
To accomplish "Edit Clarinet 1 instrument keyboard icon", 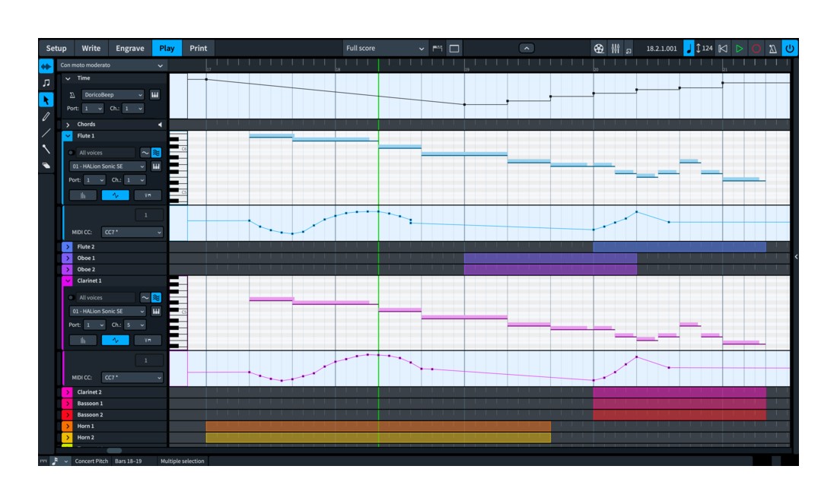I will coord(157,311).
